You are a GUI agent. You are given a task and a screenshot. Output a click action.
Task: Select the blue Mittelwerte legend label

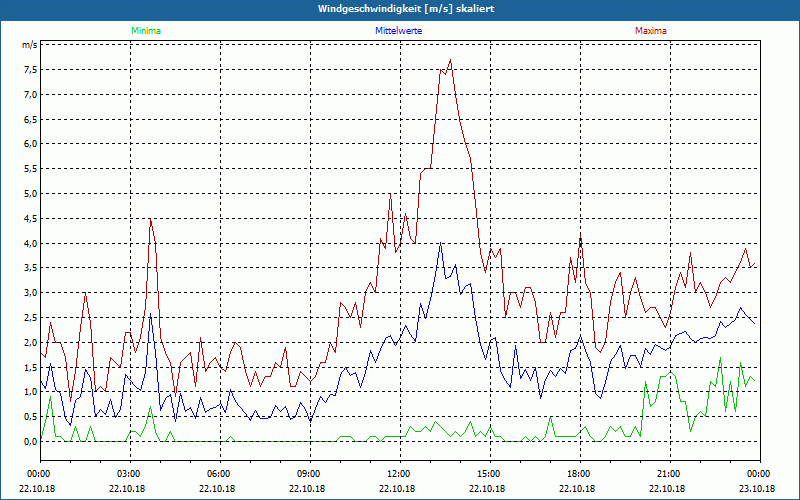point(398,31)
